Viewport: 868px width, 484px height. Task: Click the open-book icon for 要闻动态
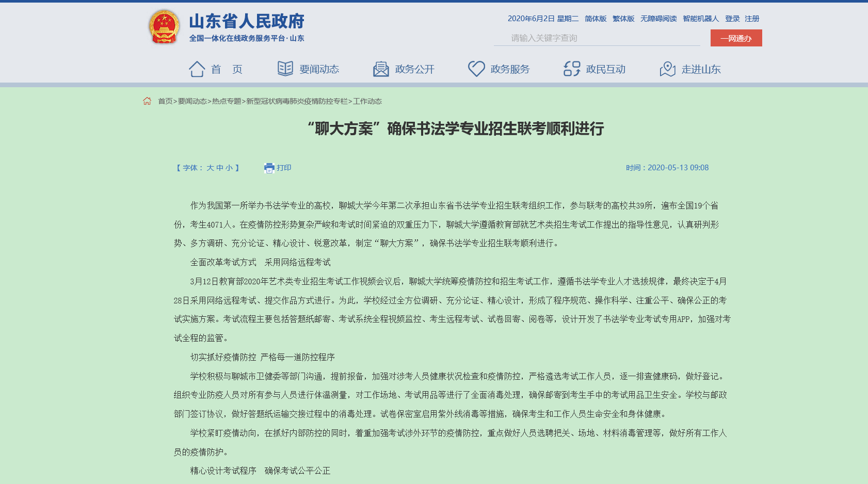pyautogui.click(x=285, y=69)
